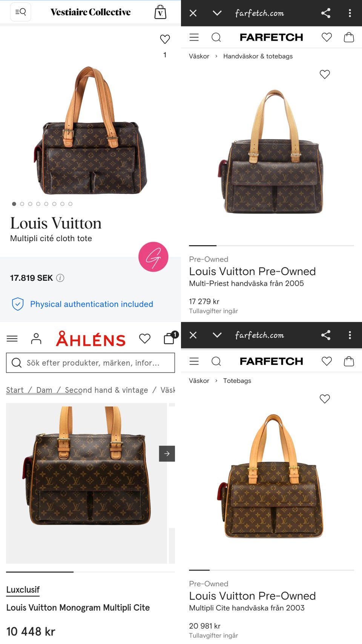Tap the pink floating G button
This screenshot has height=644, width=362.
click(x=153, y=257)
